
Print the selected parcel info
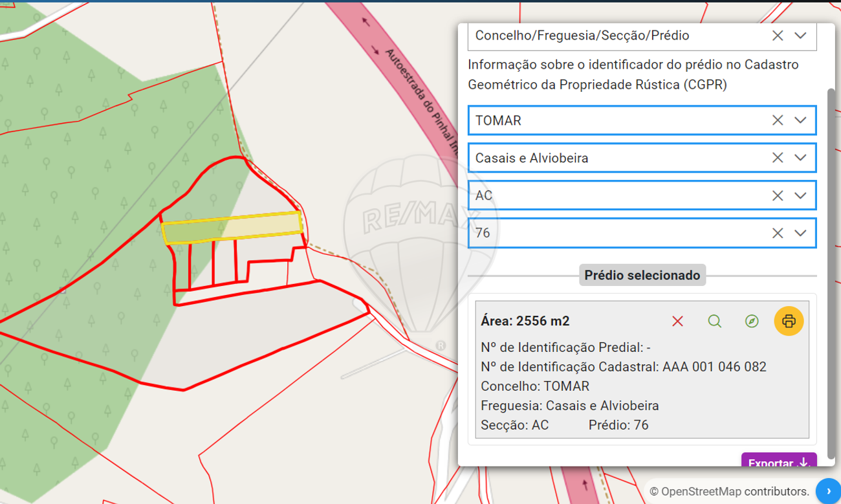pos(789,321)
